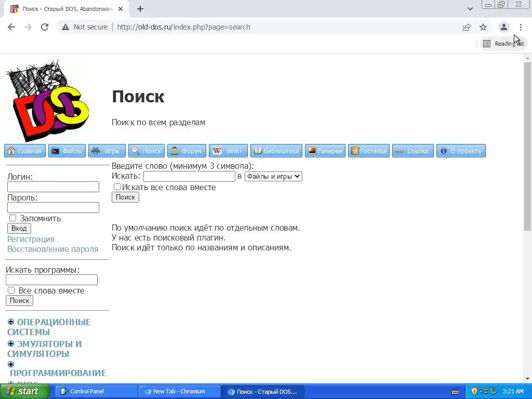Open the Игры navigation tab
532x399 pixels.
pos(107,151)
